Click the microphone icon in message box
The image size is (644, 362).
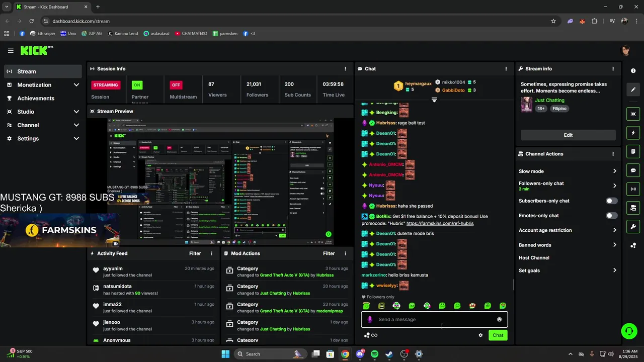pyautogui.click(x=370, y=319)
